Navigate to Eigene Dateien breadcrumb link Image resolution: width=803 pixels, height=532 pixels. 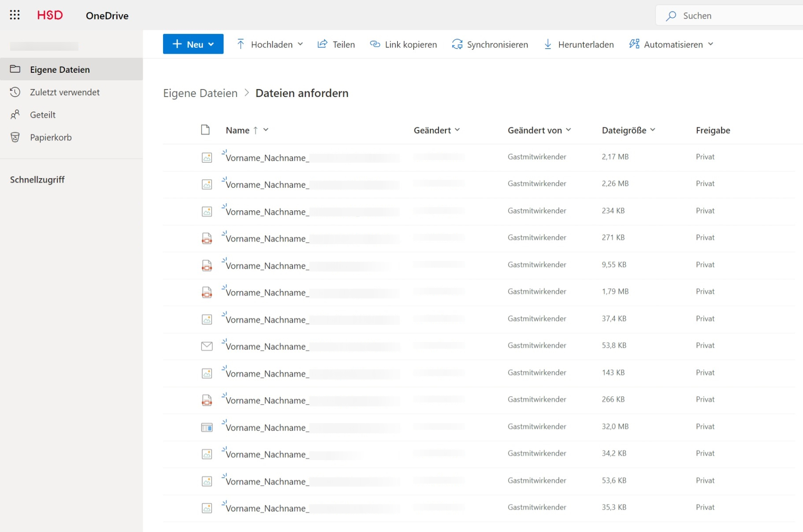pos(200,93)
